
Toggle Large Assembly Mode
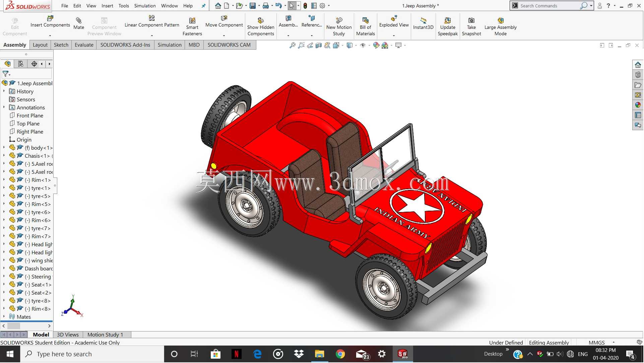pyautogui.click(x=501, y=26)
